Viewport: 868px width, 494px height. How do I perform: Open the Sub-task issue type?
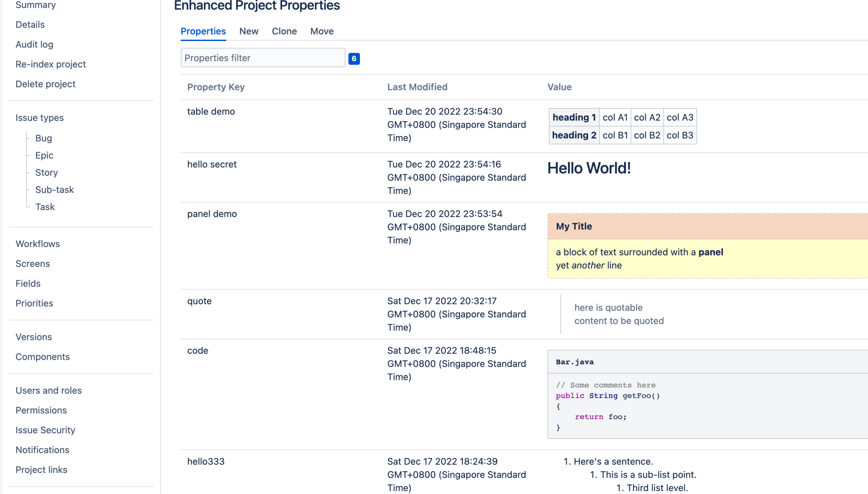point(54,190)
